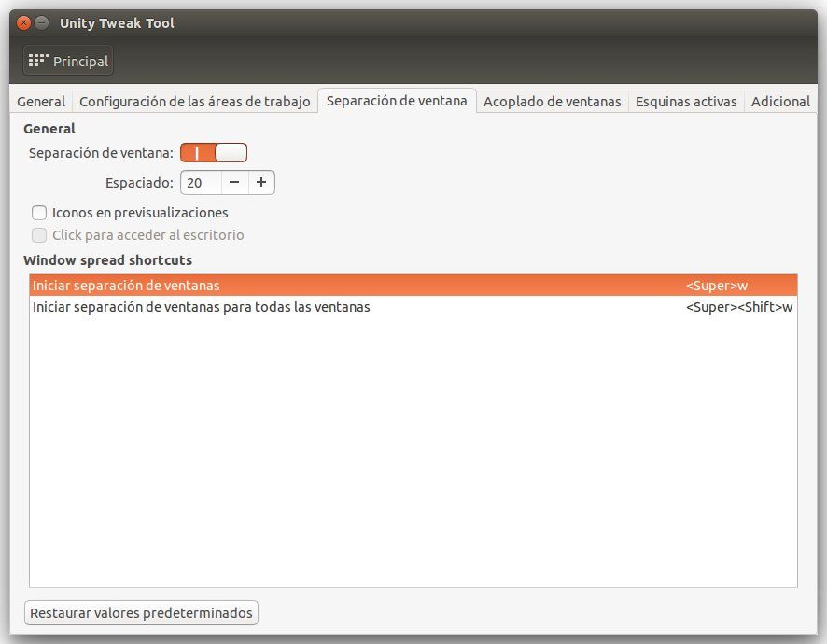Click the <Super><Shift>w shortcut value
The image size is (827, 644).
(x=739, y=307)
